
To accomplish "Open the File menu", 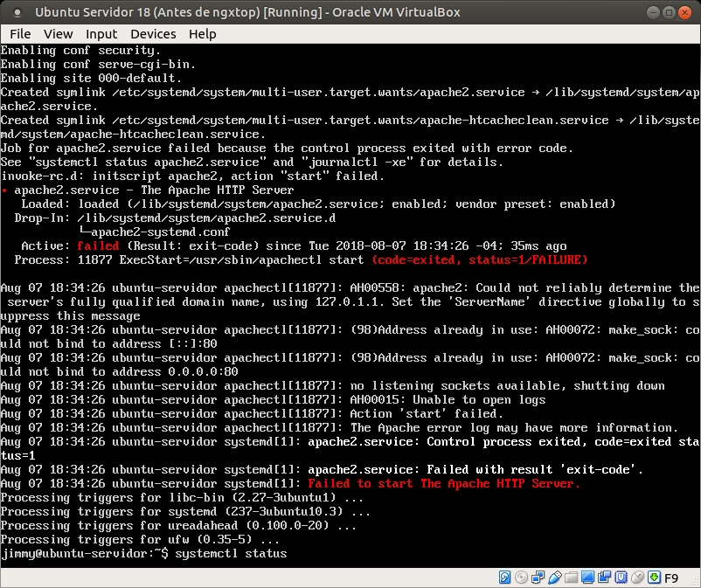I will (20, 33).
